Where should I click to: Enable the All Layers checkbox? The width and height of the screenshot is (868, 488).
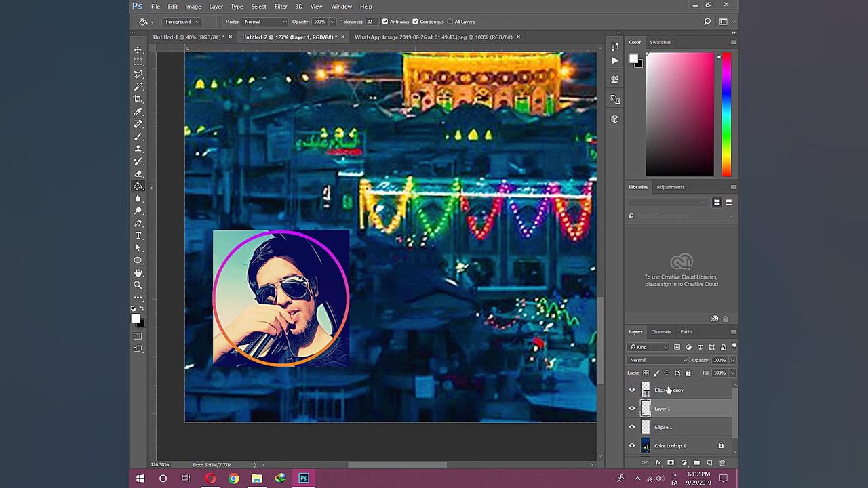pos(450,22)
